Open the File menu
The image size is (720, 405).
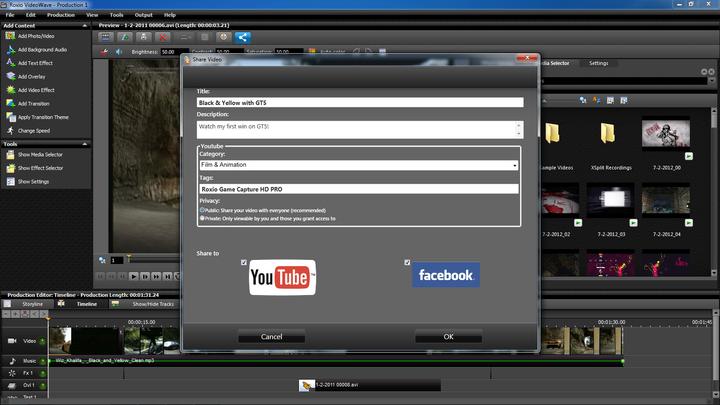[x=10, y=15]
